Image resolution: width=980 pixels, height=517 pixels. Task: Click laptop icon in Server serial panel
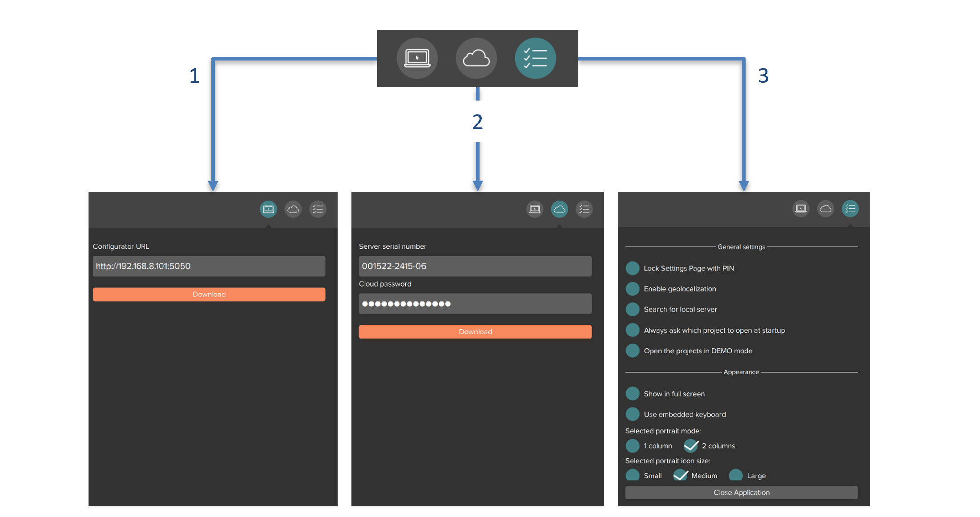(535, 209)
